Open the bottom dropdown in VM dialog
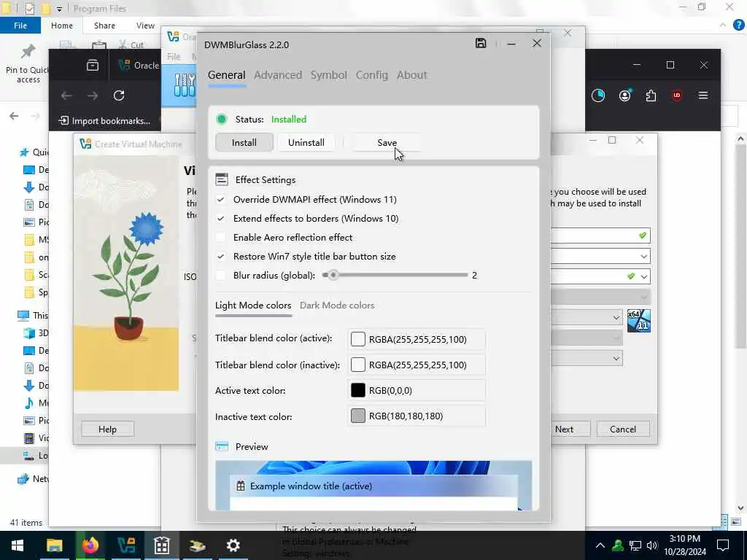The image size is (747, 560). tap(616, 358)
